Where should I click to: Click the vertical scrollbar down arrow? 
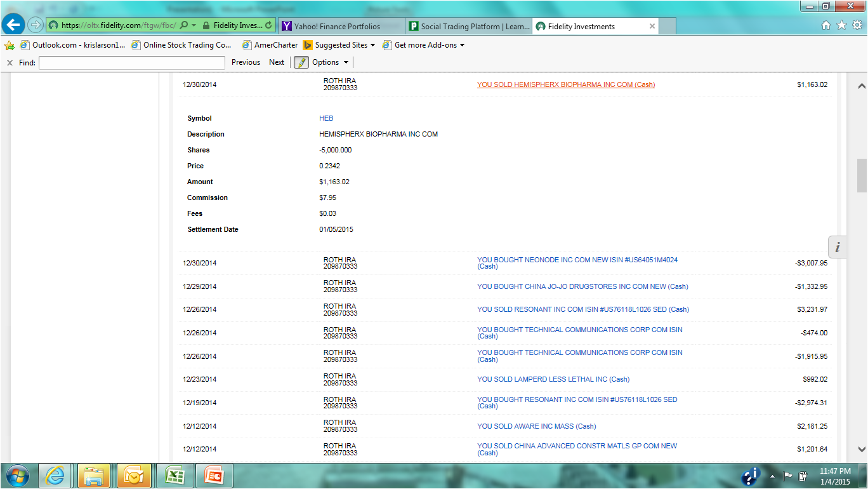point(862,448)
